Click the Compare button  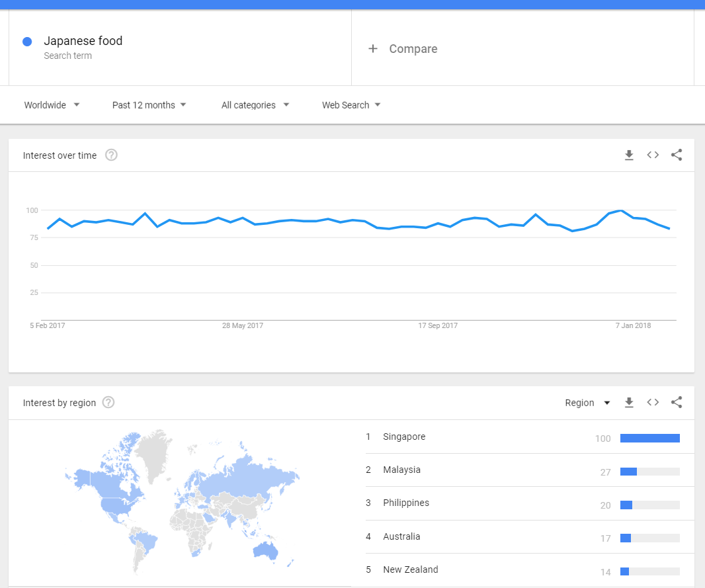click(x=413, y=49)
